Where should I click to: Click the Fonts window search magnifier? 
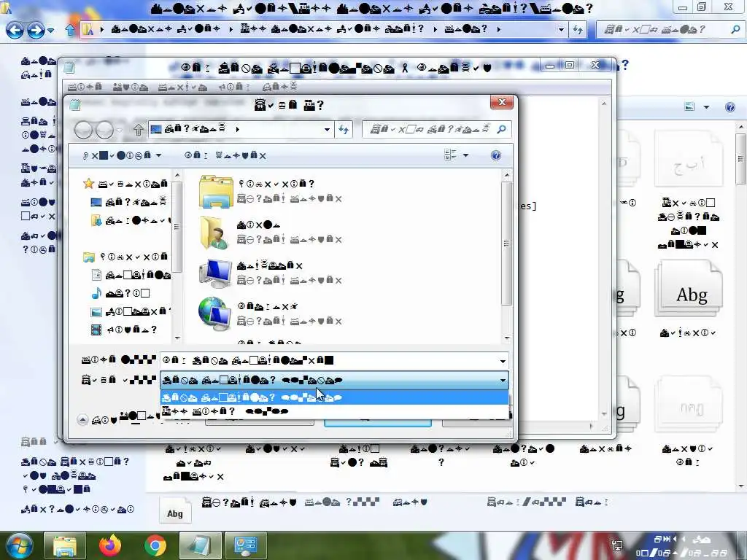click(x=735, y=29)
